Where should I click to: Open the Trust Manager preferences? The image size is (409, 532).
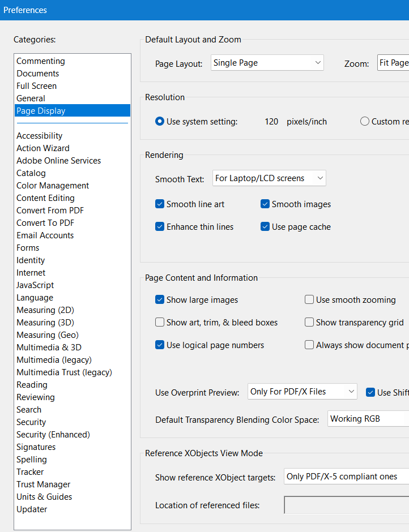(x=43, y=484)
